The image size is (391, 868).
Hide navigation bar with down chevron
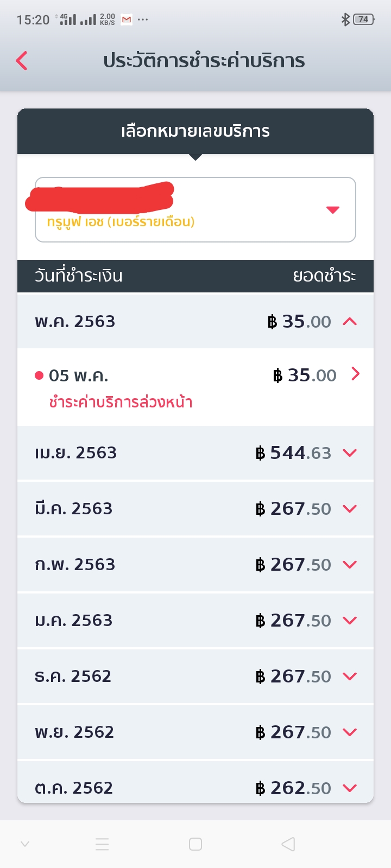click(x=25, y=844)
